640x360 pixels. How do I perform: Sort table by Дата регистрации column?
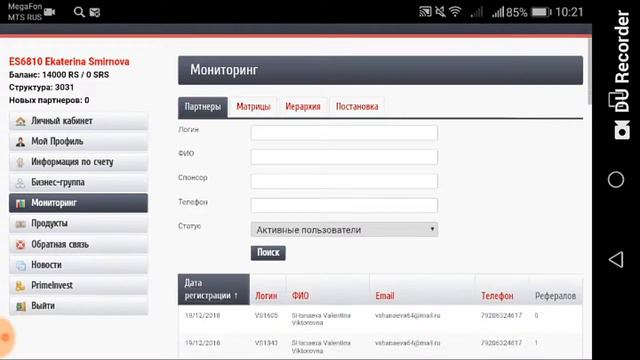[213, 289]
